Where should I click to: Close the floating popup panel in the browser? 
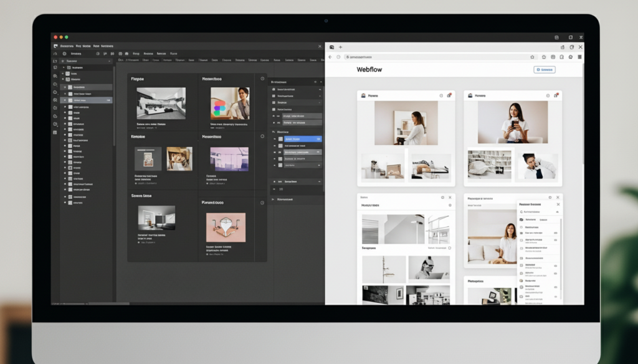[558, 204]
